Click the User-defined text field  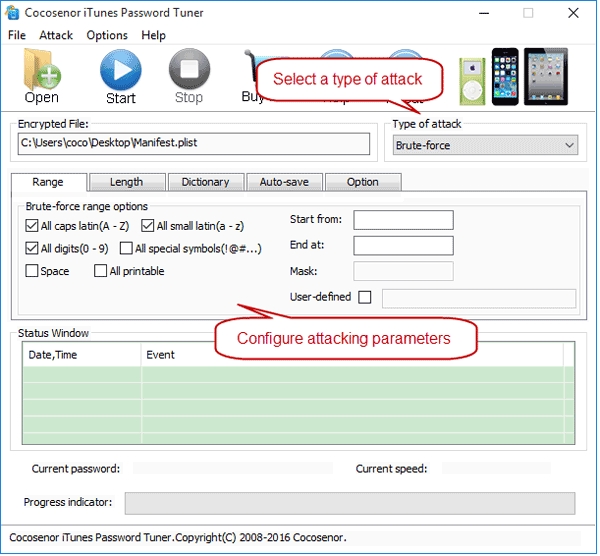[479, 298]
